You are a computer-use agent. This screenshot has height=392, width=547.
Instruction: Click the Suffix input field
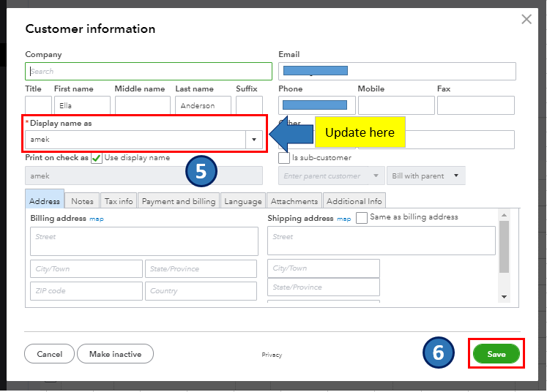click(x=249, y=105)
